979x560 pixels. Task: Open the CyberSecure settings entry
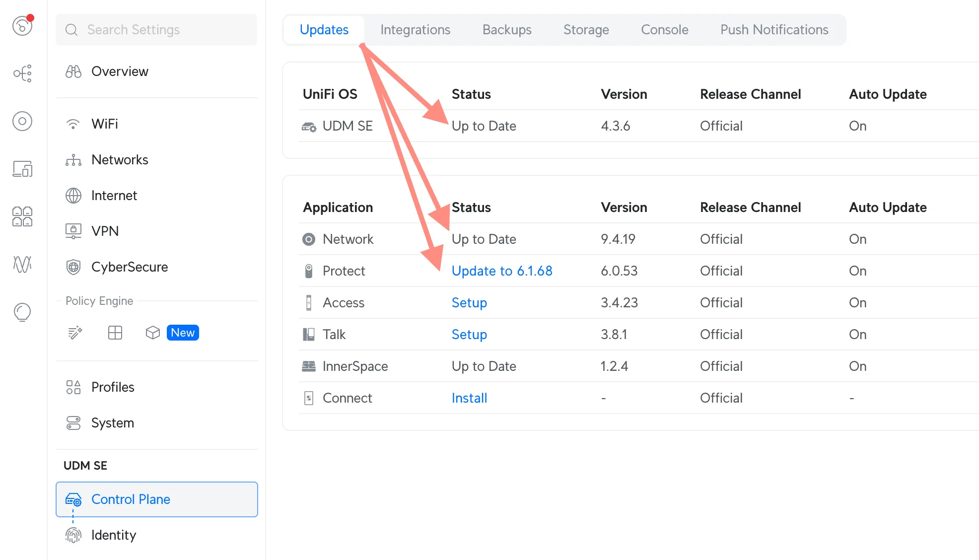pyautogui.click(x=129, y=267)
